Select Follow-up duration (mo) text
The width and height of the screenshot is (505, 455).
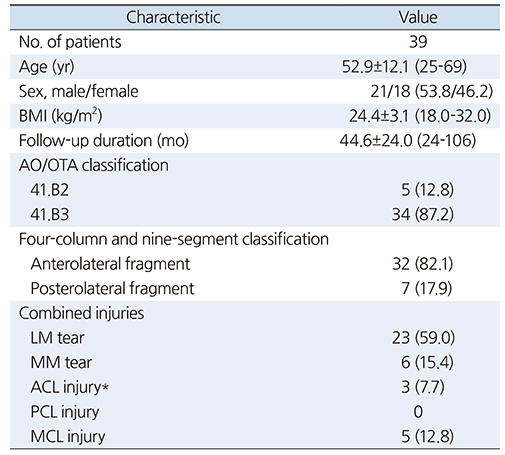[x=104, y=141]
